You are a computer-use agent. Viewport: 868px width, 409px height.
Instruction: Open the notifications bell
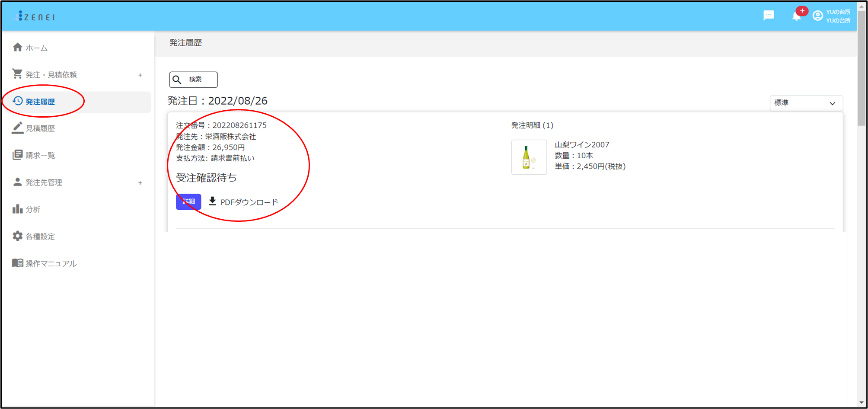(x=796, y=16)
